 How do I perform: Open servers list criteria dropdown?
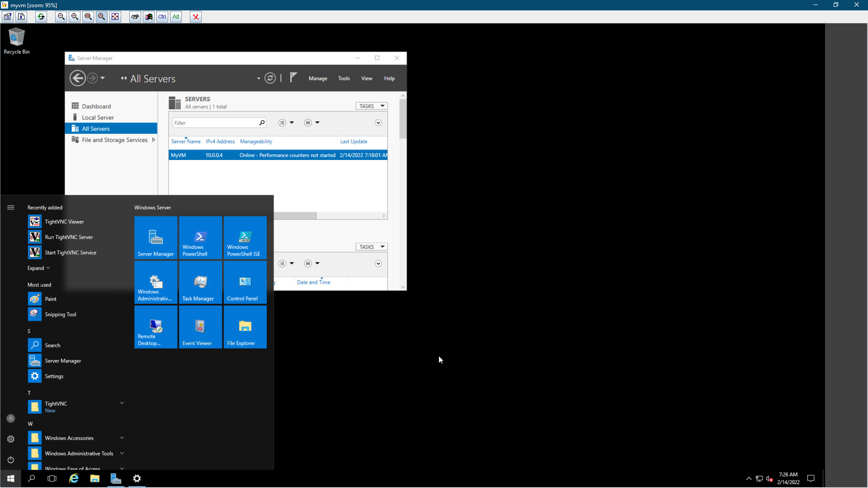(286, 123)
